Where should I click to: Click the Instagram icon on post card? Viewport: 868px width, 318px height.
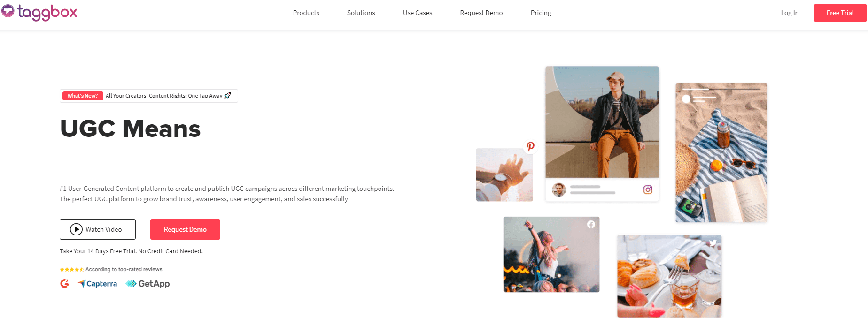[x=648, y=189]
